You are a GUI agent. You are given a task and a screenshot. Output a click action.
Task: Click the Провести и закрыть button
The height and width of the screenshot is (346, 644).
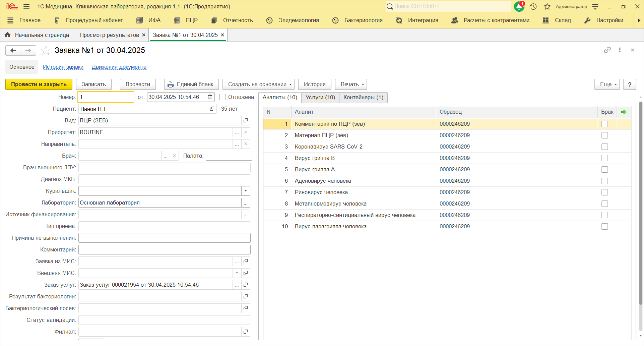click(39, 84)
